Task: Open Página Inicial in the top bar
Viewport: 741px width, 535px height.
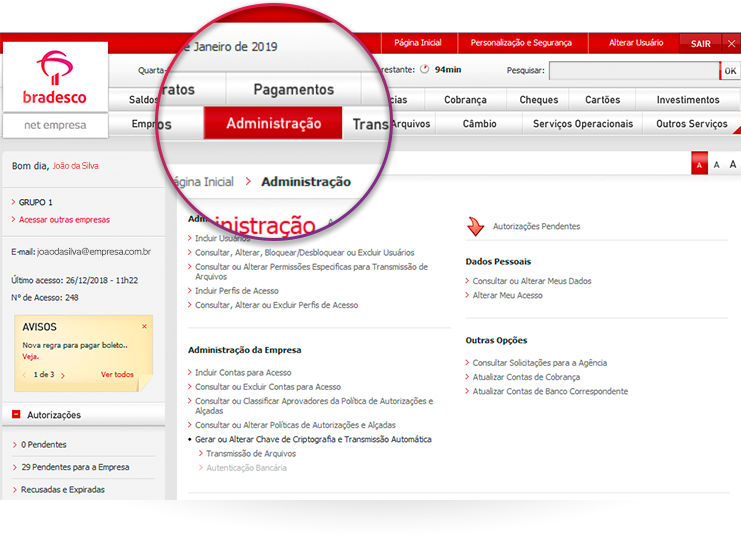Action: [418, 43]
